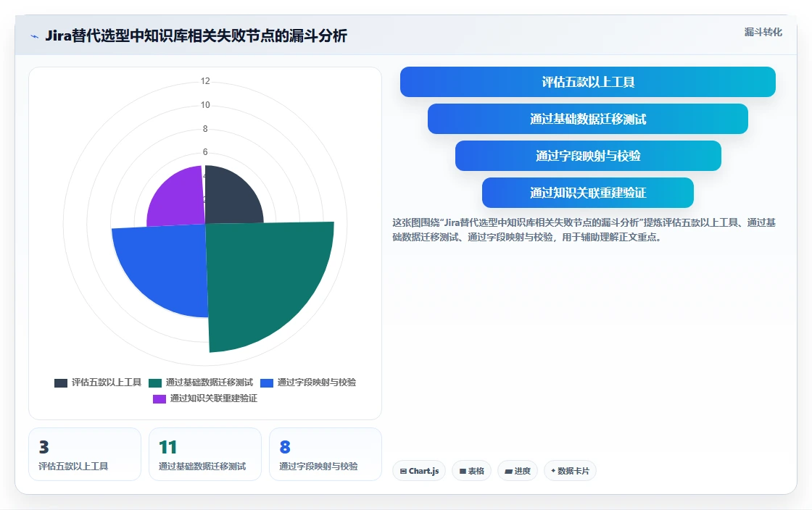This screenshot has width=812, height=510.
Task: Click the axis label 6 on polar chart
Action: (205, 152)
